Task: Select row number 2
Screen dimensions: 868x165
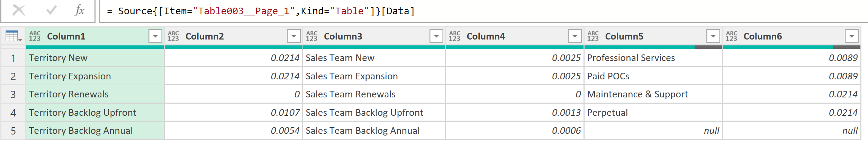Action: click(13, 76)
